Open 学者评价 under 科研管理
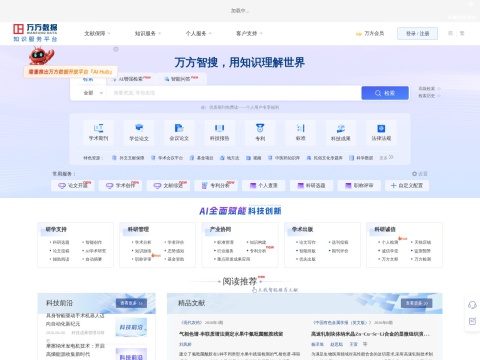 (175, 242)
